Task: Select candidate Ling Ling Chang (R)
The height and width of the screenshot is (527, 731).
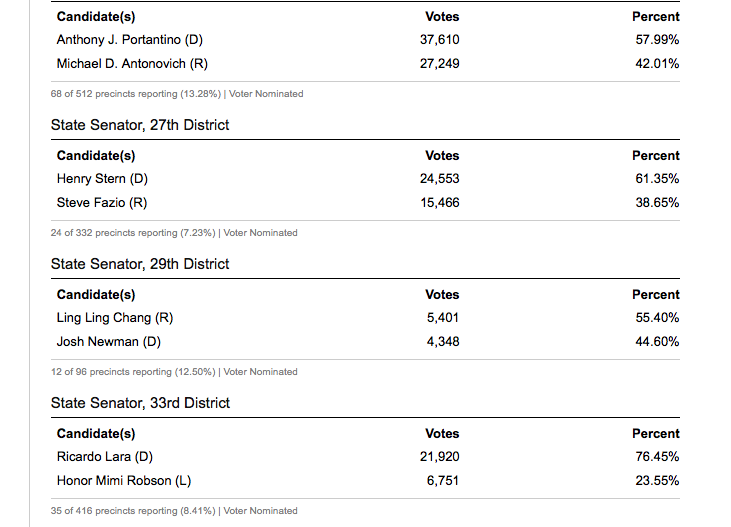Action: pos(115,318)
